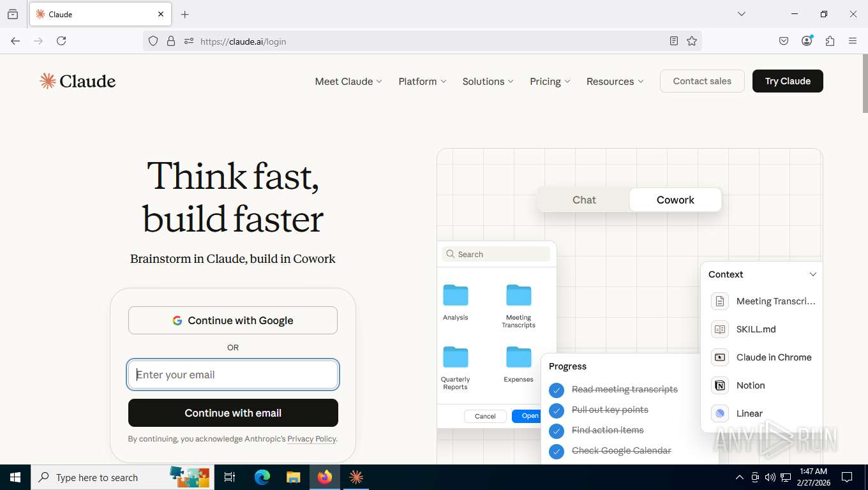Open the list all tabs chevron
Viewport: 868px width, 490px height.
[x=741, y=14]
